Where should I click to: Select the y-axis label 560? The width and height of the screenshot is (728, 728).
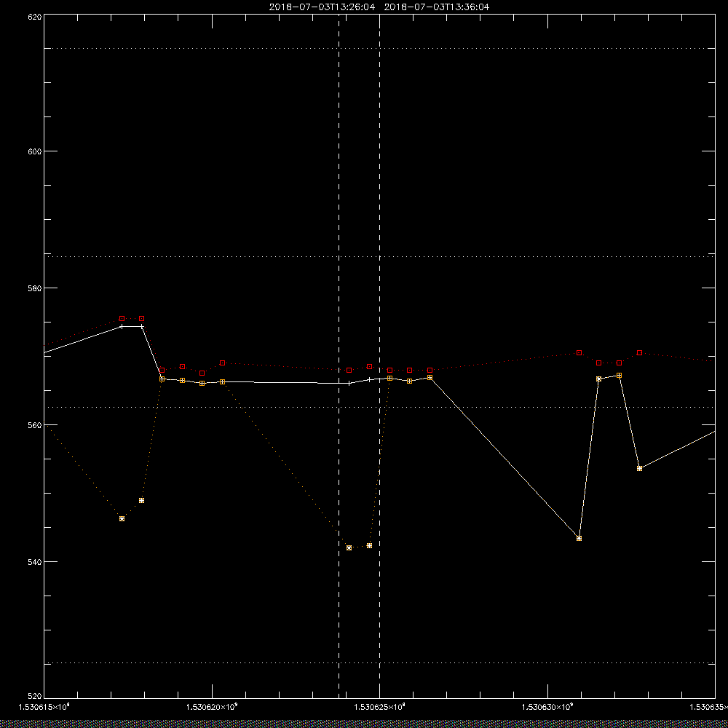[x=35, y=425]
